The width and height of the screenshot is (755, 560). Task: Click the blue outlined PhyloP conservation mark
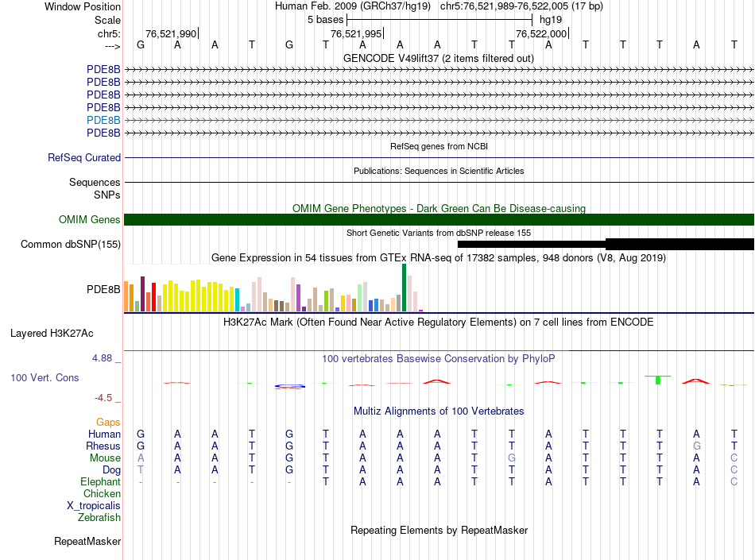click(290, 386)
